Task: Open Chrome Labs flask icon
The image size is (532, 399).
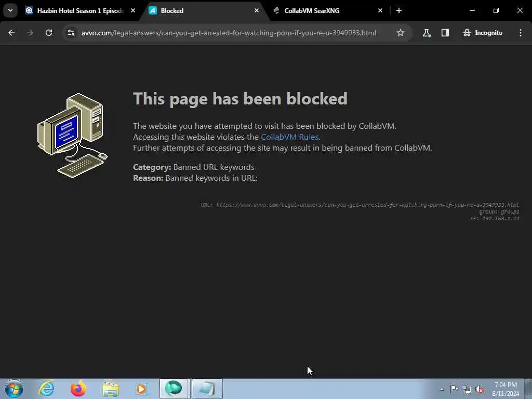Action: (x=427, y=33)
